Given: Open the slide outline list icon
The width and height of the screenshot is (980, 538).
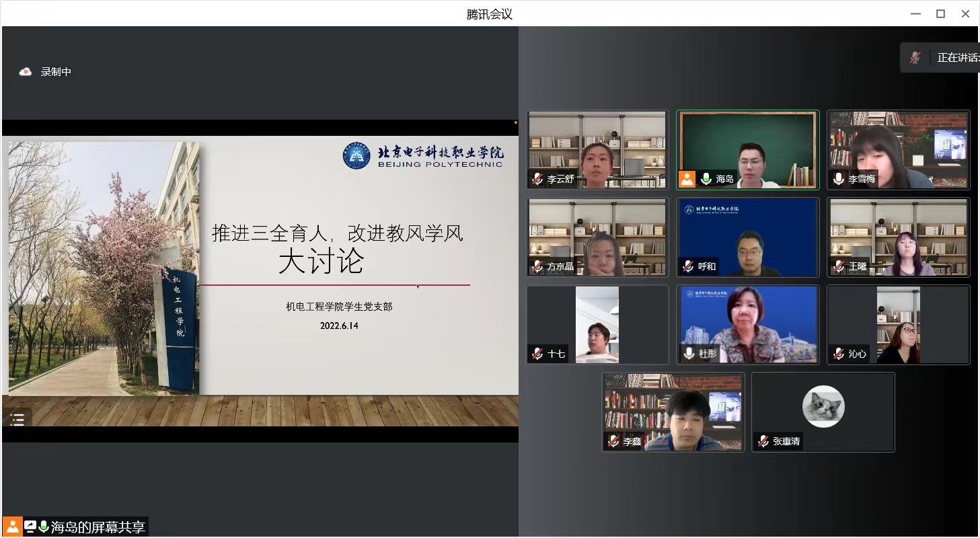Looking at the screenshot, I should 17,420.
